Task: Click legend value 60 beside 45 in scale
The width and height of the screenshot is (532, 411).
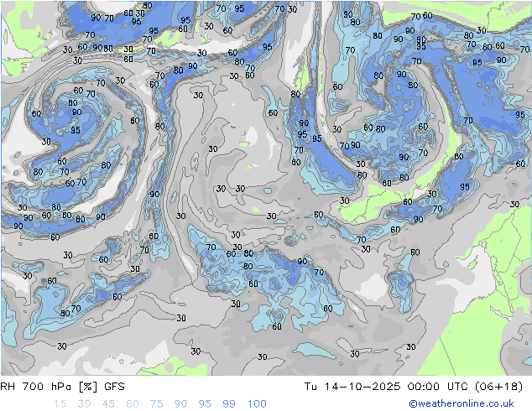Action: 133,404
